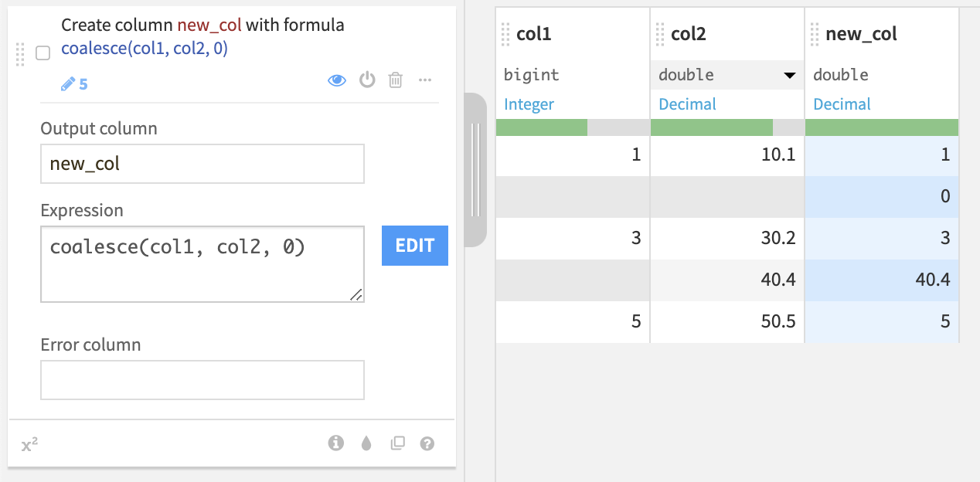Click the pencil comment icon

pos(69,83)
